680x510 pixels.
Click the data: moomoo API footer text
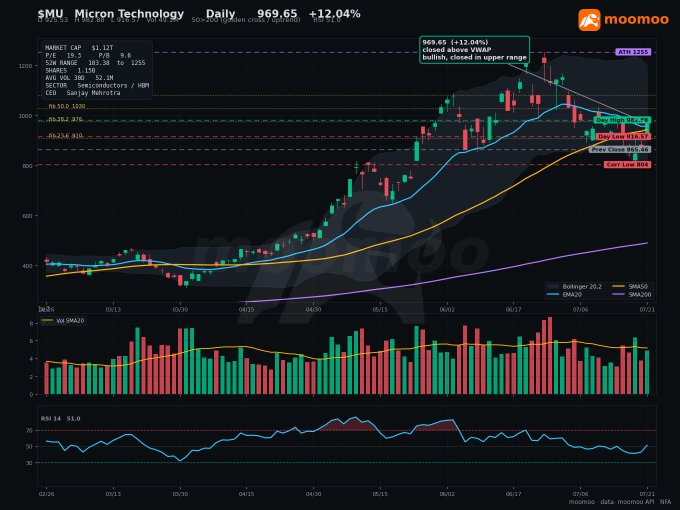tap(627, 502)
